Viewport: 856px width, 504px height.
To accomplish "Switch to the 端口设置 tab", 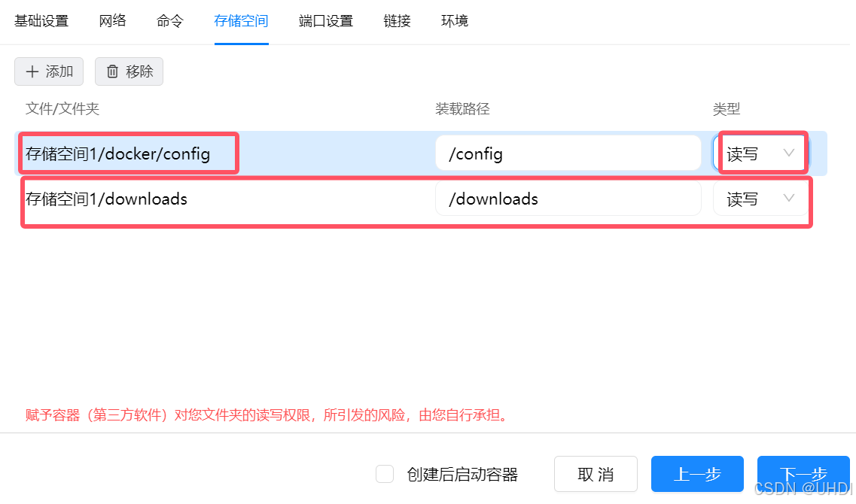I will click(325, 21).
